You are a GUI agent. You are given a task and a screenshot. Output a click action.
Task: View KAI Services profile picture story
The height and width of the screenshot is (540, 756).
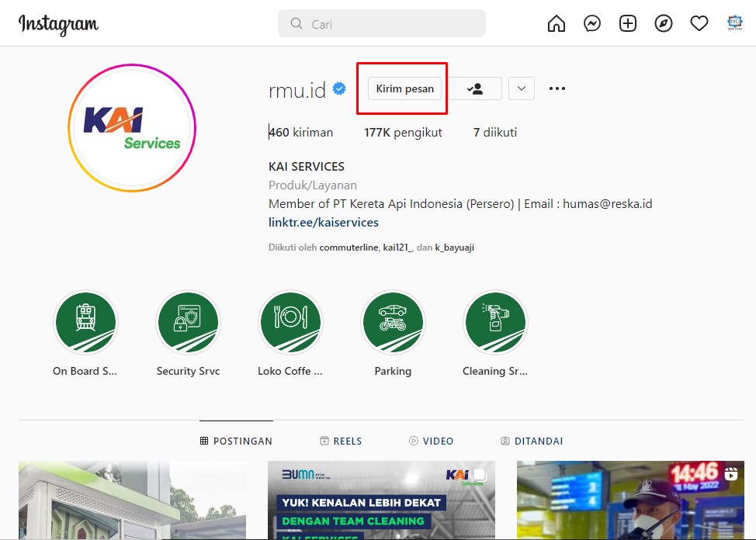132,128
